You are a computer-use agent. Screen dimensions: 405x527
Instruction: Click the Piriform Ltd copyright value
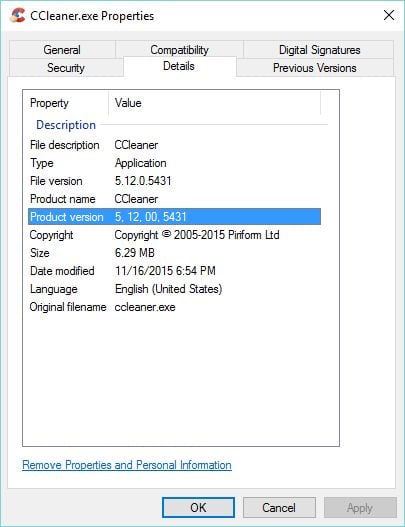point(197,235)
